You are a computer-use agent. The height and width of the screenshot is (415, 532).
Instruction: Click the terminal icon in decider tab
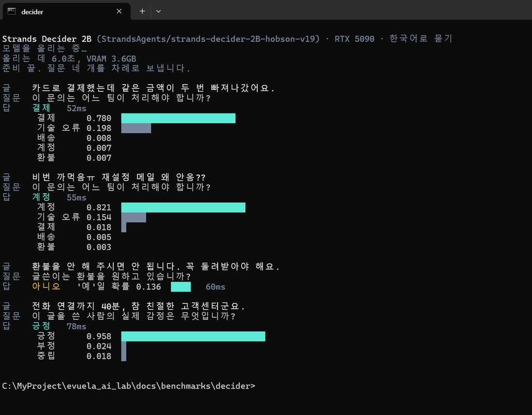(x=12, y=11)
